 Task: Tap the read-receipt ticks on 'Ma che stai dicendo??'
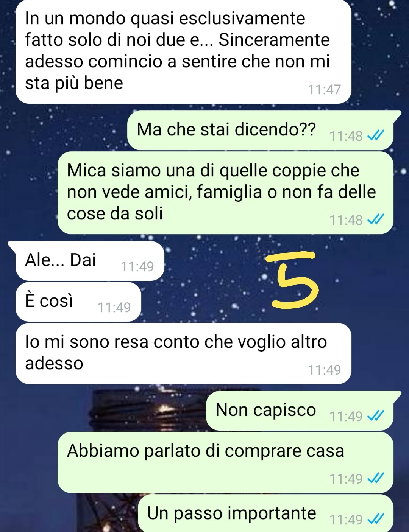(x=376, y=135)
